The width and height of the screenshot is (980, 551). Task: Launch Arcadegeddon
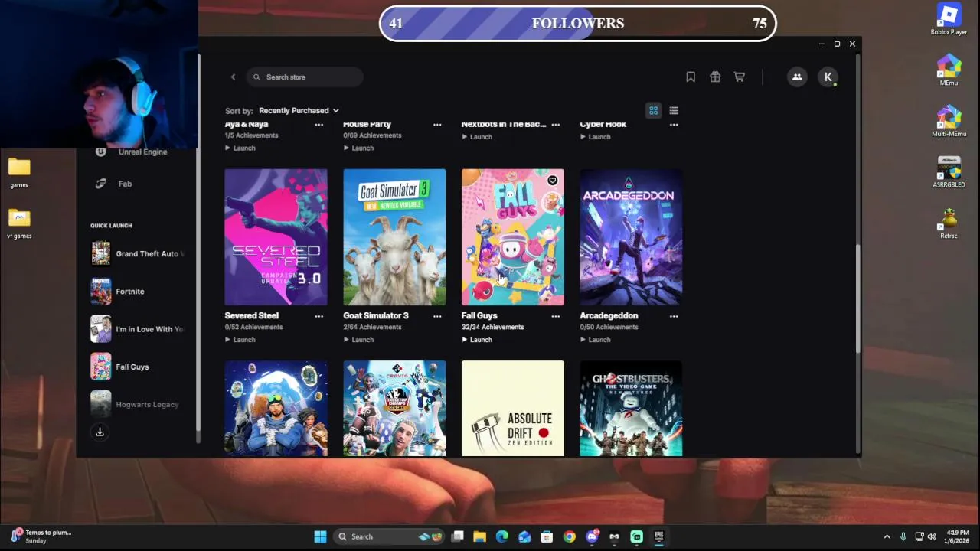click(x=595, y=340)
